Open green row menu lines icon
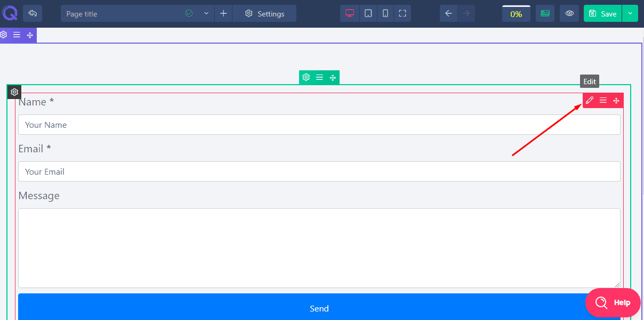This screenshot has height=320, width=644. 319,77
